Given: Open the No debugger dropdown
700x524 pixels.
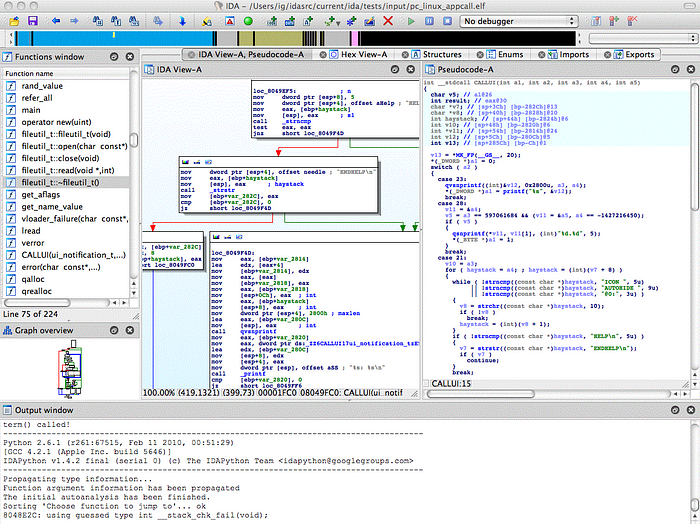Looking at the screenshot, I should coord(519,21).
